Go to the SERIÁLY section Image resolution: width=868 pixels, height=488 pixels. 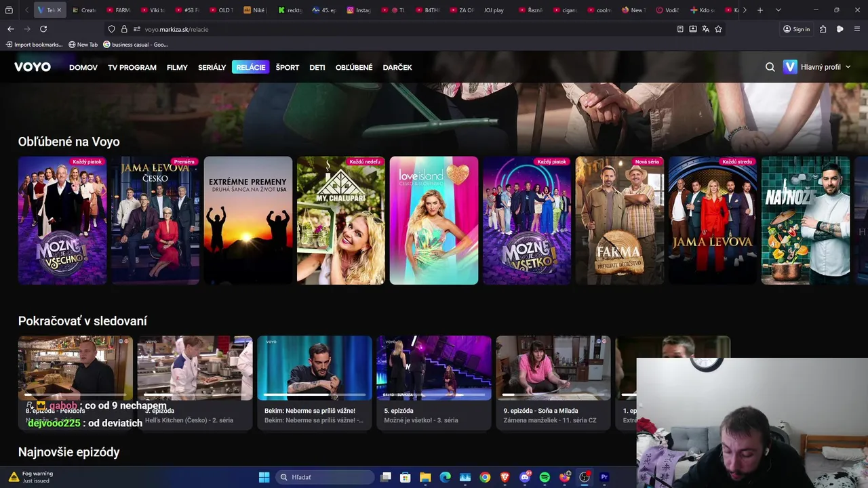[212, 68]
